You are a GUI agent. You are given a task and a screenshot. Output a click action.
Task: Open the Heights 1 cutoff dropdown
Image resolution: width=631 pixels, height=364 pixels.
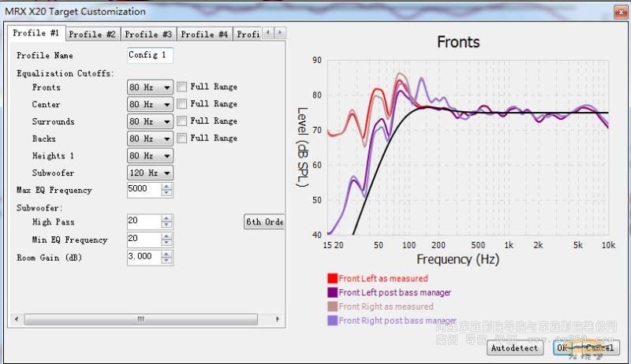(166, 156)
